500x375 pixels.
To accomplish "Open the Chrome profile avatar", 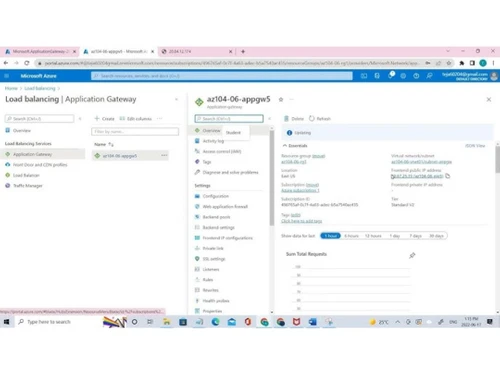I will click(483, 63).
